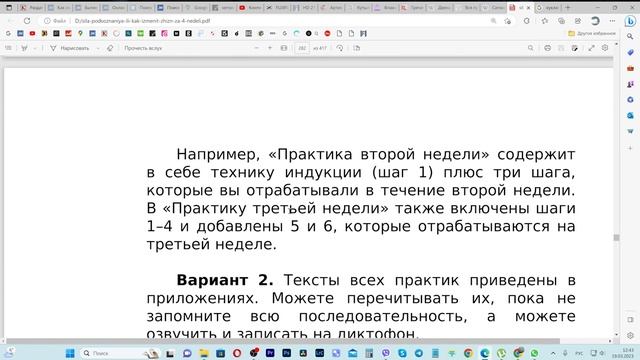The image size is (640, 360).
Task: Toggle fit to page width icon
Action: [284, 48]
